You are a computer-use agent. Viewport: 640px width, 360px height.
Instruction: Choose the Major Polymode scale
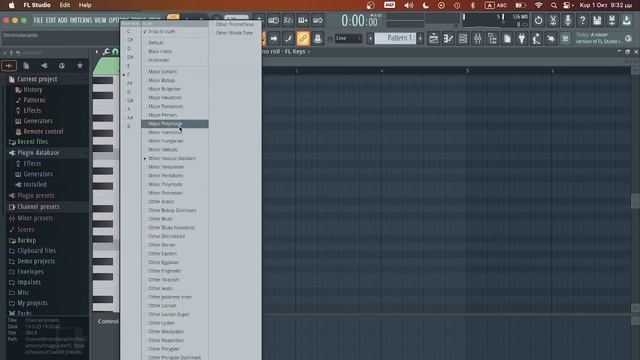point(175,124)
